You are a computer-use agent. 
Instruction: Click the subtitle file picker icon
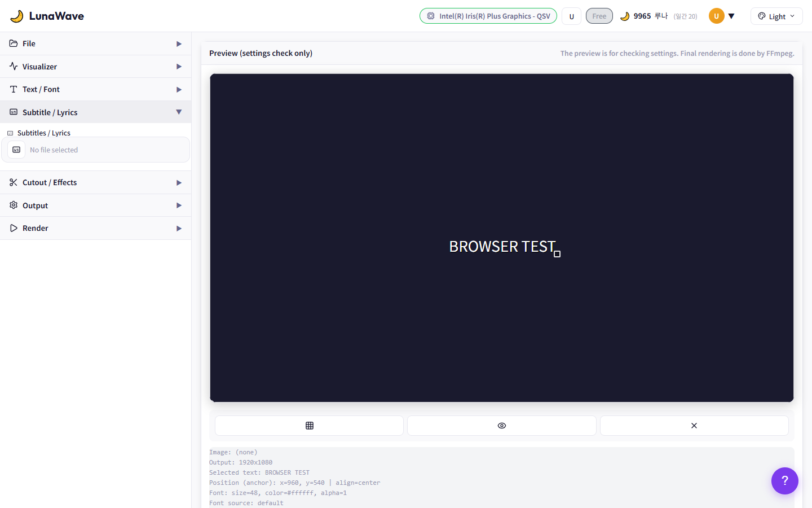click(x=16, y=150)
